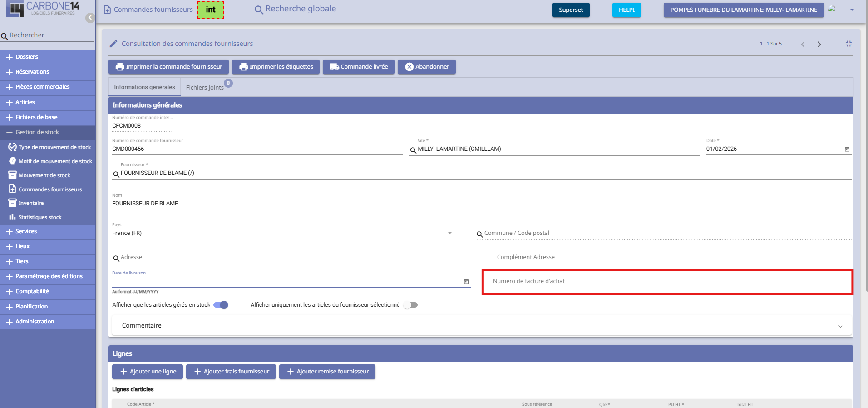Click the exit fullscreen icon
Image resolution: width=868 pixels, height=408 pixels.
tap(848, 44)
